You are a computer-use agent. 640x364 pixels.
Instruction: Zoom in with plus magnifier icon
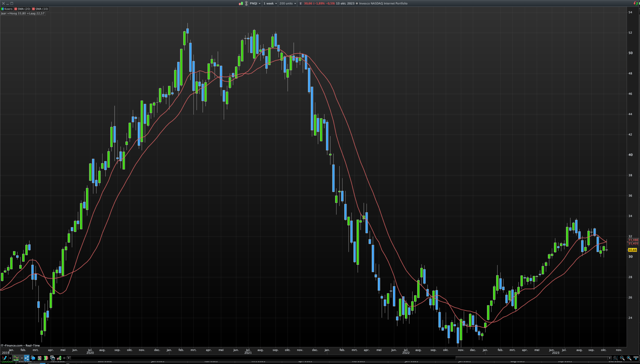(629, 358)
